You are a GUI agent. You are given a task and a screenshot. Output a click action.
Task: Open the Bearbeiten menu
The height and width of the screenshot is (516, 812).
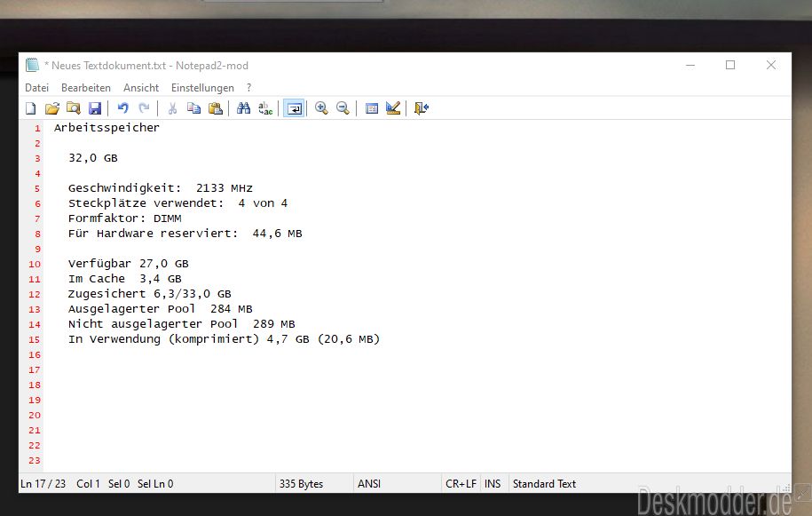pyautogui.click(x=86, y=88)
